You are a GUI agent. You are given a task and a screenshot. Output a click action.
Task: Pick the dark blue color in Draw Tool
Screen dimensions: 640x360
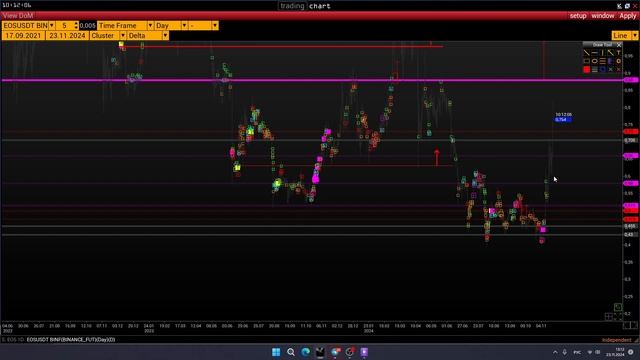pos(602,69)
